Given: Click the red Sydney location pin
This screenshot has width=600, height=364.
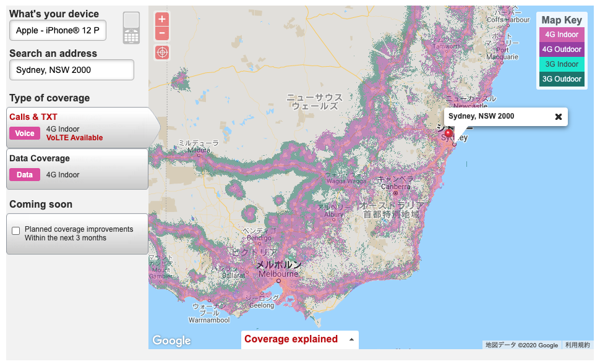Looking at the screenshot, I should click(448, 134).
